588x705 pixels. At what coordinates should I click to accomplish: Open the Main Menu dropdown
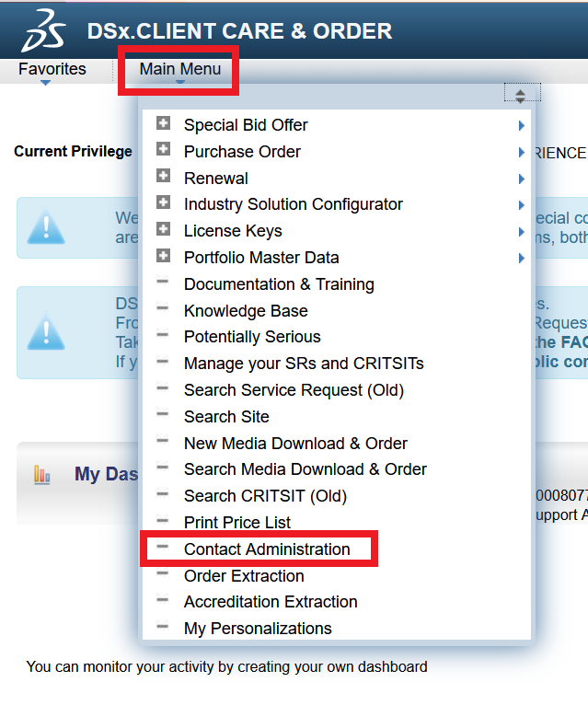180,70
